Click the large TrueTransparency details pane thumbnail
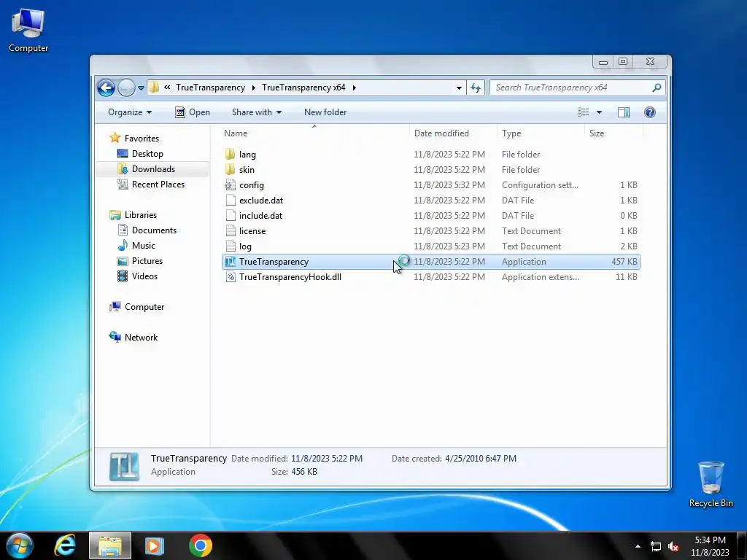The height and width of the screenshot is (560, 747). click(x=124, y=466)
